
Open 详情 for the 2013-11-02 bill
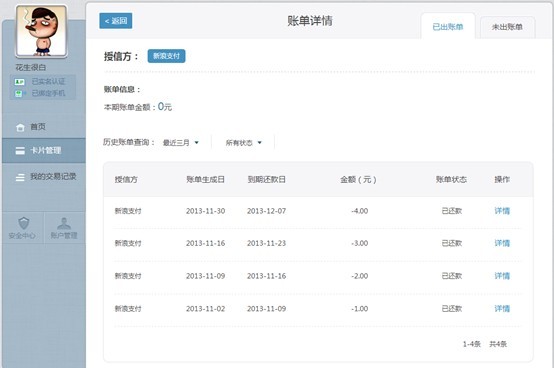pyautogui.click(x=502, y=309)
